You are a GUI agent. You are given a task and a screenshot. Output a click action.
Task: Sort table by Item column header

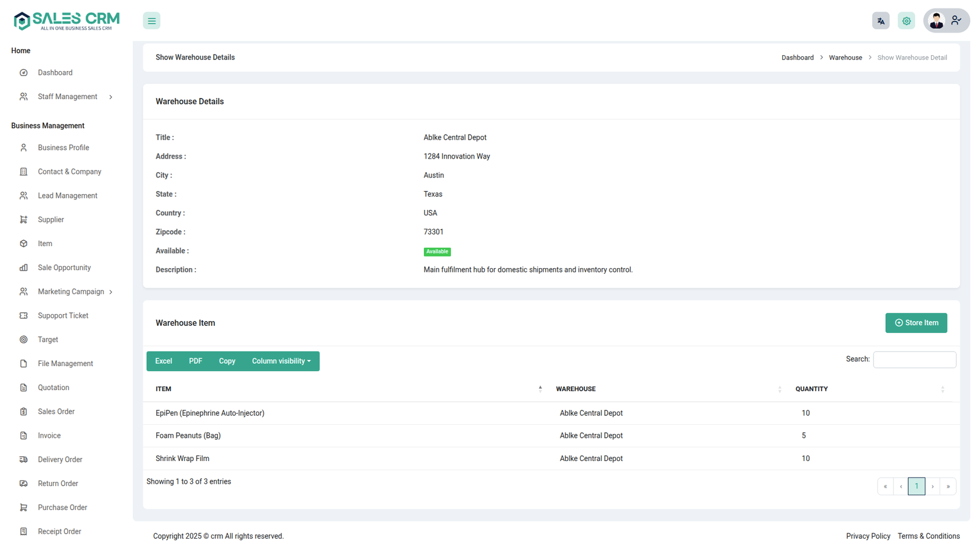[x=164, y=389]
